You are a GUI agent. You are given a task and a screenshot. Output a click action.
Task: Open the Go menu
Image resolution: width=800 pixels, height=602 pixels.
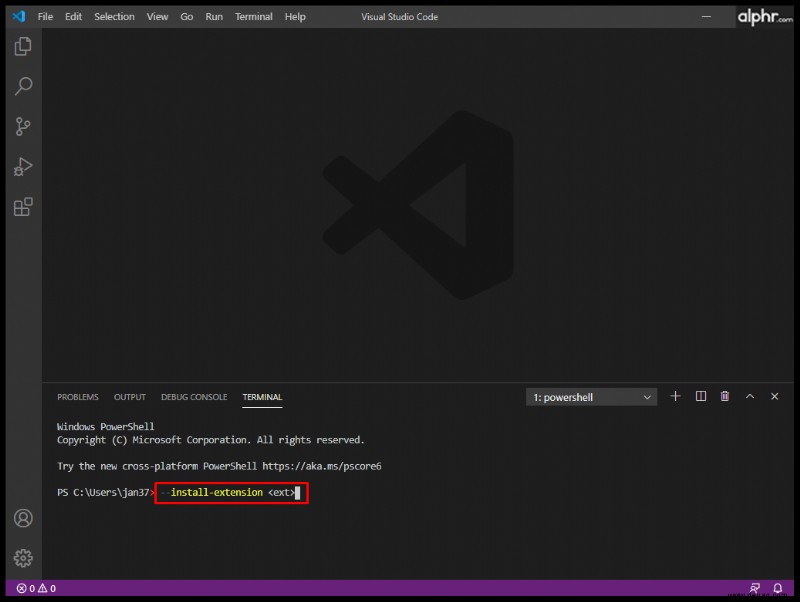(x=187, y=17)
